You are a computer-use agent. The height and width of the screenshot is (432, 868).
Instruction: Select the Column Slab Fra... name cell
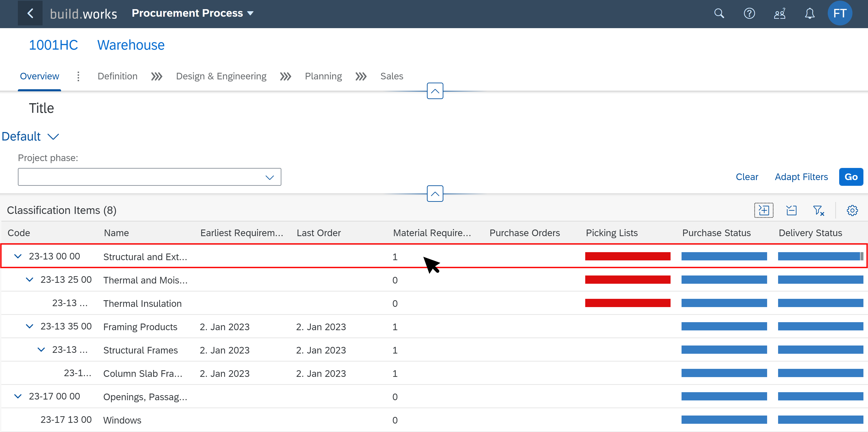(x=143, y=374)
